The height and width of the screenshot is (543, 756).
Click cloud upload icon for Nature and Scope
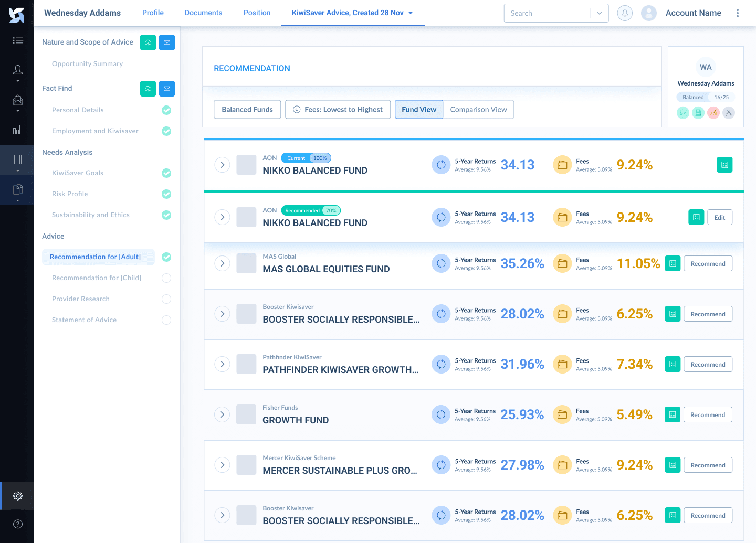[148, 42]
